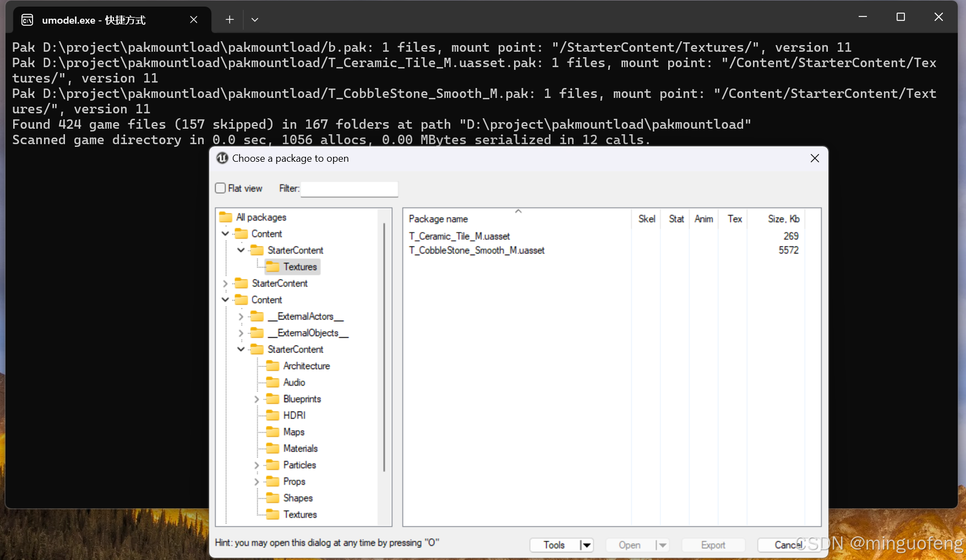The width and height of the screenshot is (966, 560).
Task: Open the Open button dropdown arrow
Action: tap(662, 545)
